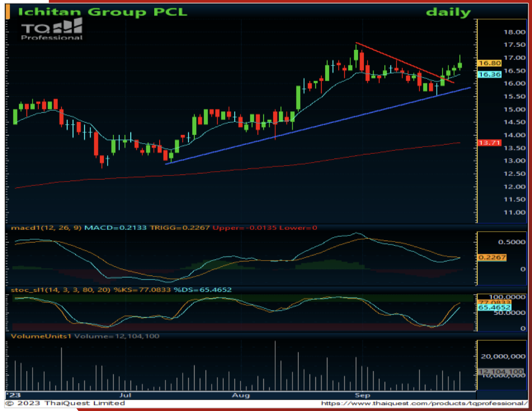The width and height of the screenshot is (532, 411).
Task: Click the macd1(12, 26, 9) indicator label
Action: (x=46, y=227)
